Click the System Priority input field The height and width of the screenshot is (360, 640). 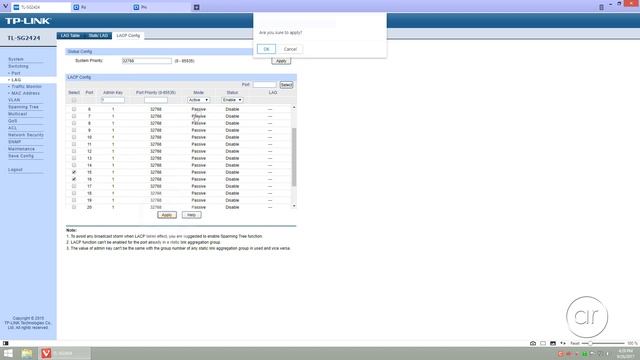click(147, 61)
